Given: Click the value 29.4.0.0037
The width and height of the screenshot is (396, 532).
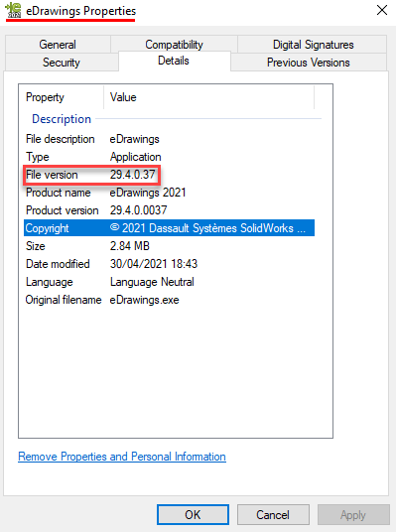Looking at the screenshot, I should point(138,210).
